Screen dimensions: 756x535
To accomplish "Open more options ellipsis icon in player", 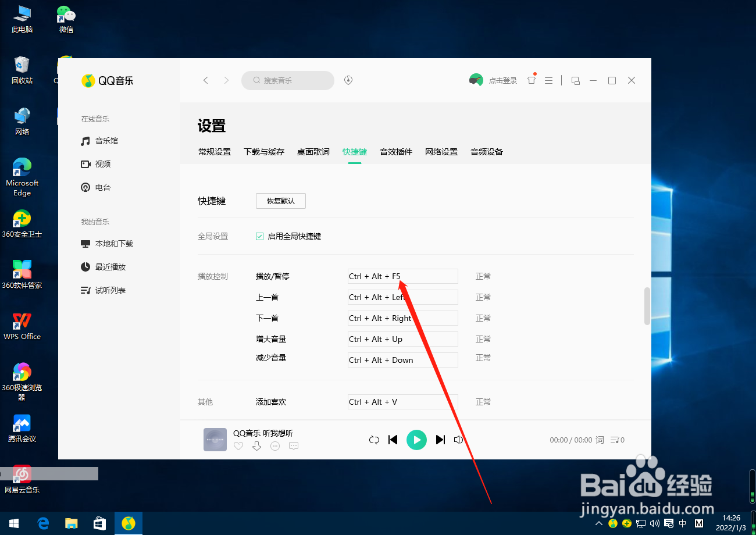I will pos(276,446).
